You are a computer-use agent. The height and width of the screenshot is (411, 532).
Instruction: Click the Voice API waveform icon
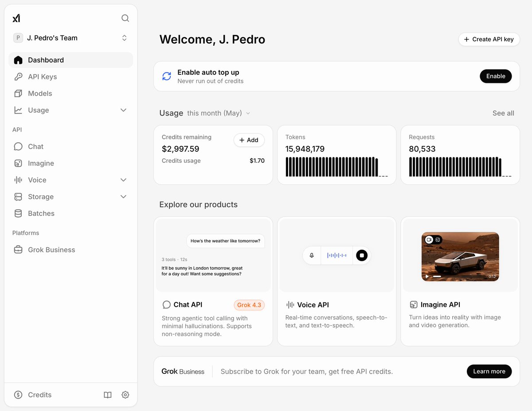pyautogui.click(x=290, y=305)
